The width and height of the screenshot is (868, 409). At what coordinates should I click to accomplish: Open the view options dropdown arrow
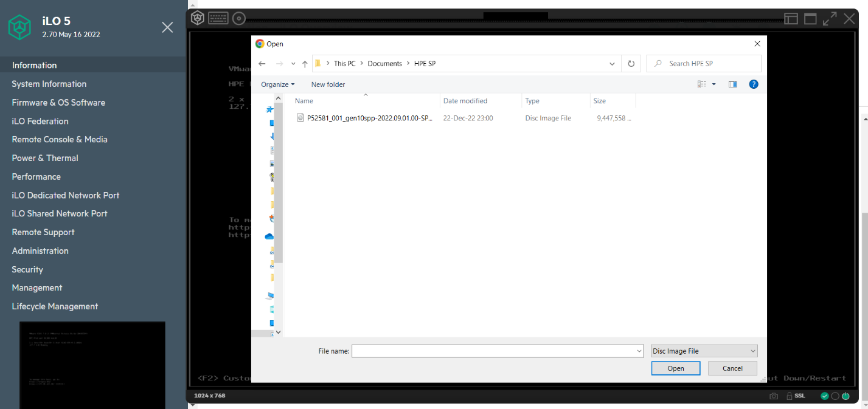point(714,84)
